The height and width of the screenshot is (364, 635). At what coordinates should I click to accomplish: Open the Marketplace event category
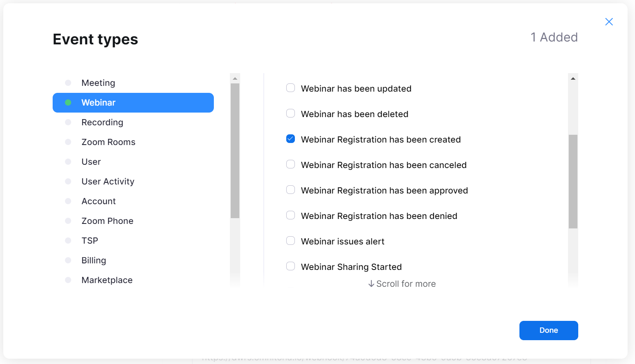point(107,280)
